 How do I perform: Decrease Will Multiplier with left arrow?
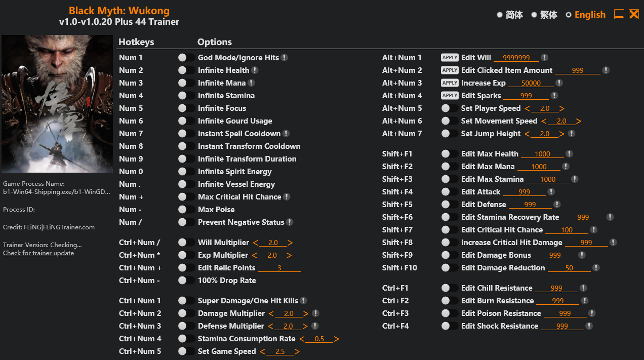pos(256,243)
